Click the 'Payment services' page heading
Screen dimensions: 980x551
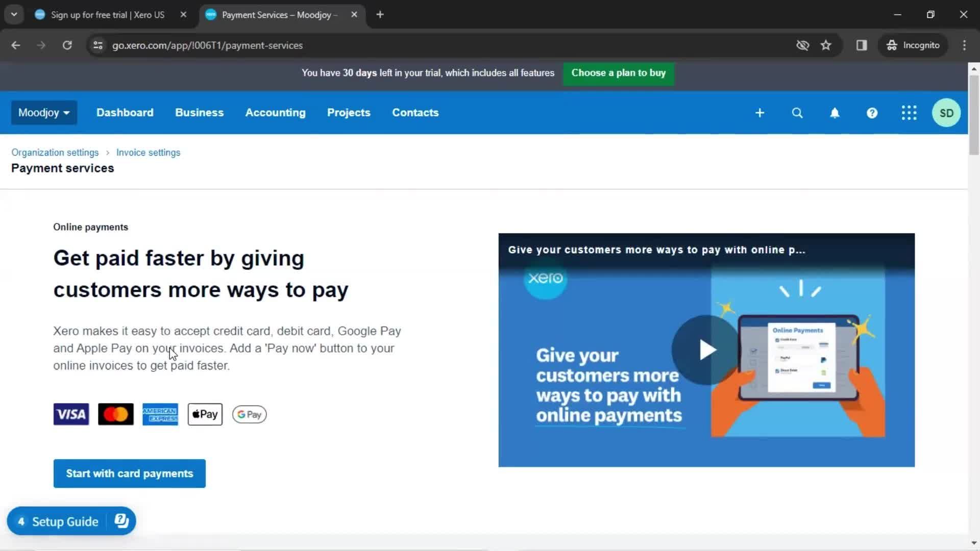(x=63, y=168)
